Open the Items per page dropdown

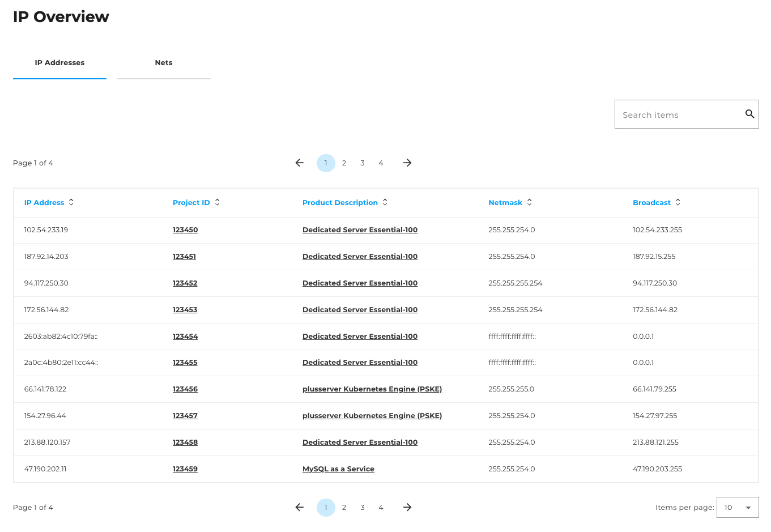point(737,508)
